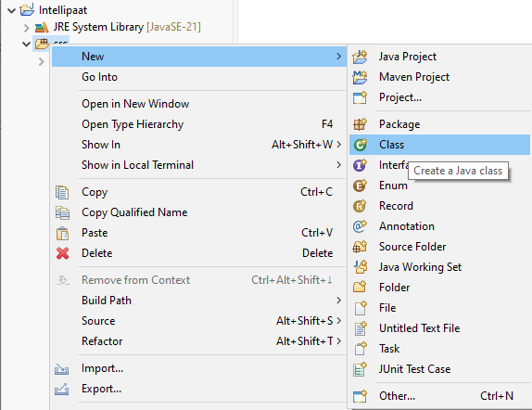Click the Ctrl+C shortcut text
The image size is (532, 410).
coord(317,192)
